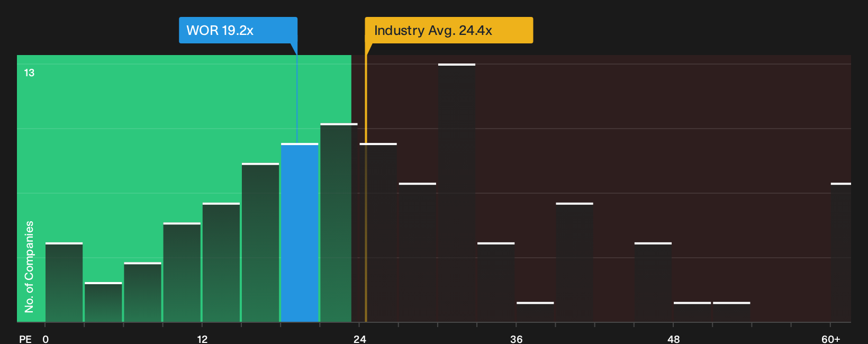Click the bar just left of PE 12
Image resolution: width=868 pixels, height=344 pixels.
point(182,272)
